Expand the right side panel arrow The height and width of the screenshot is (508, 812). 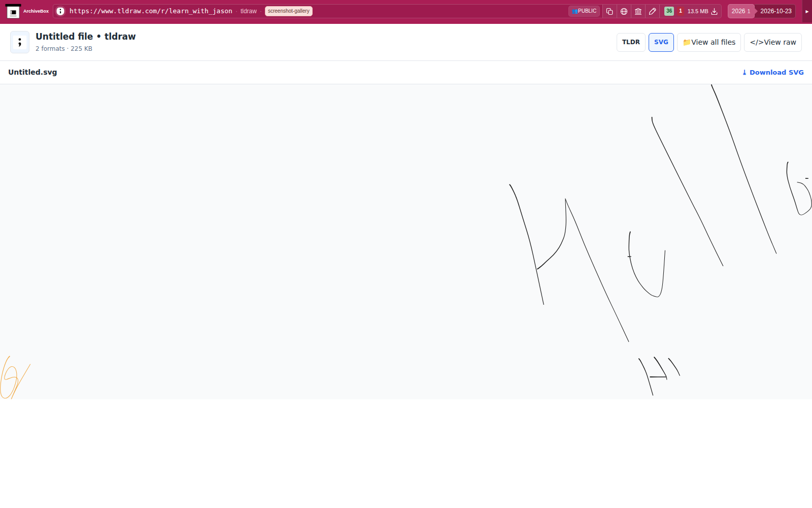(807, 11)
